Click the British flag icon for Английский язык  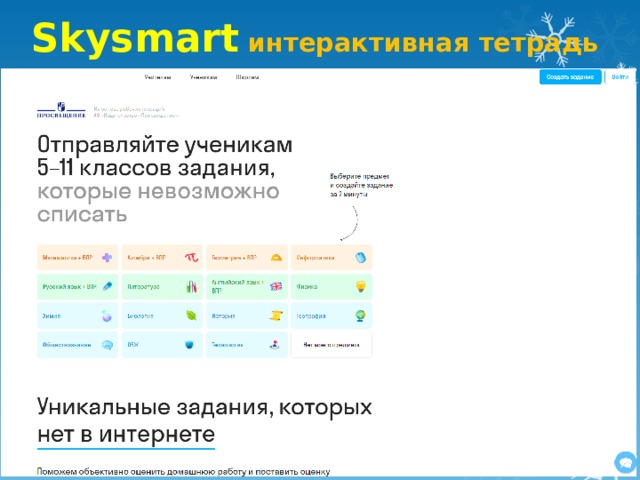(x=276, y=287)
